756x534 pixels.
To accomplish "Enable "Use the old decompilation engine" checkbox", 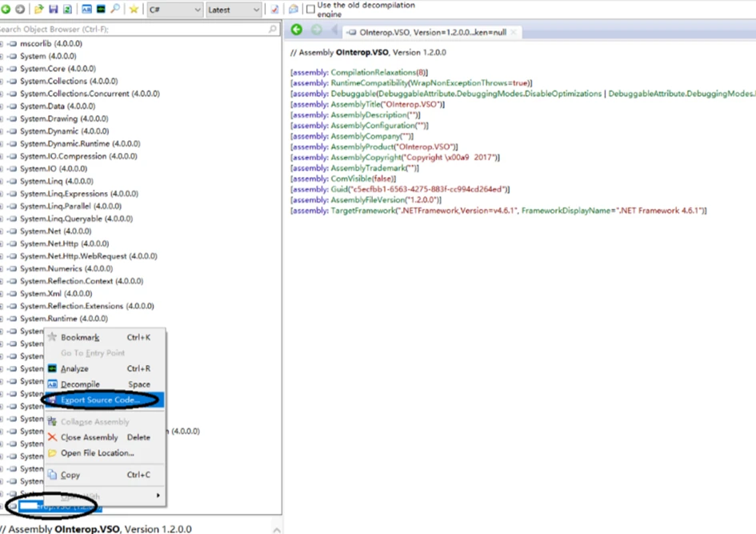I will pyautogui.click(x=310, y=10).
